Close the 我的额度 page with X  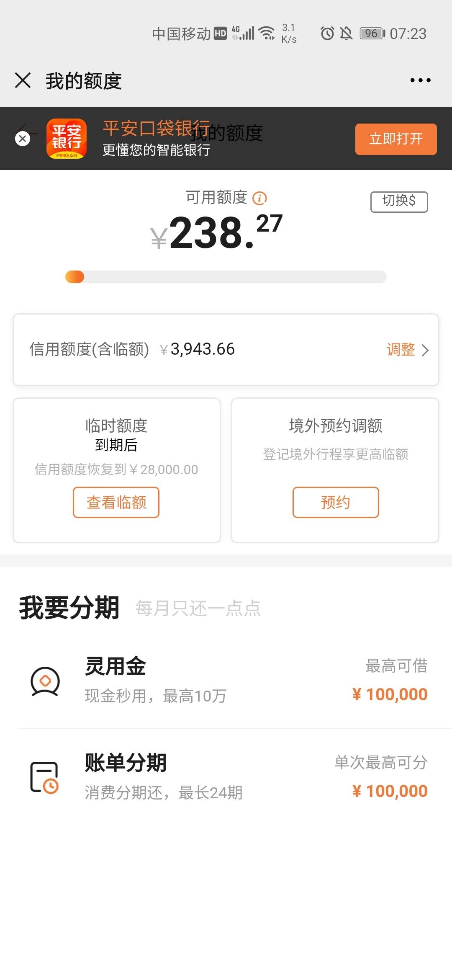23,80
